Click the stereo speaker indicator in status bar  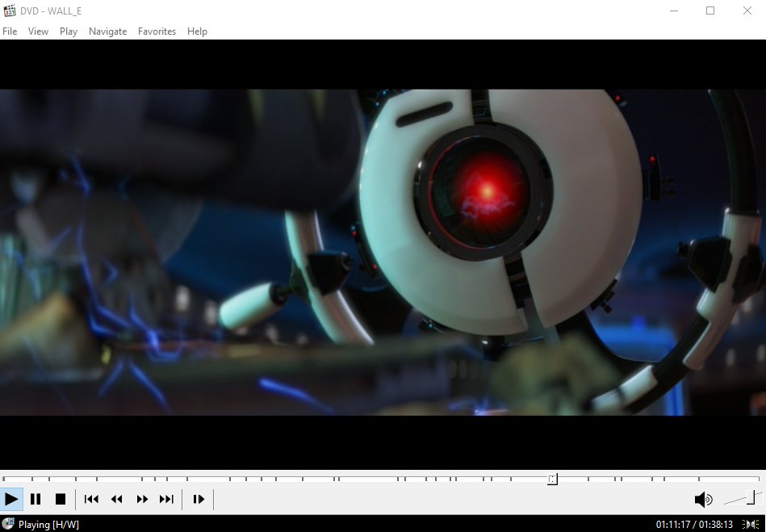[x=751, y=524]
